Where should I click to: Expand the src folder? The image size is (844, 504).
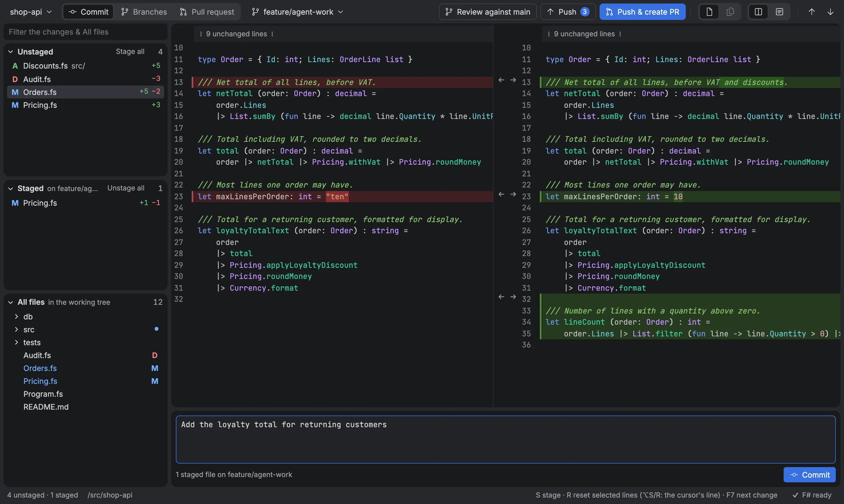tap(16, 329)
